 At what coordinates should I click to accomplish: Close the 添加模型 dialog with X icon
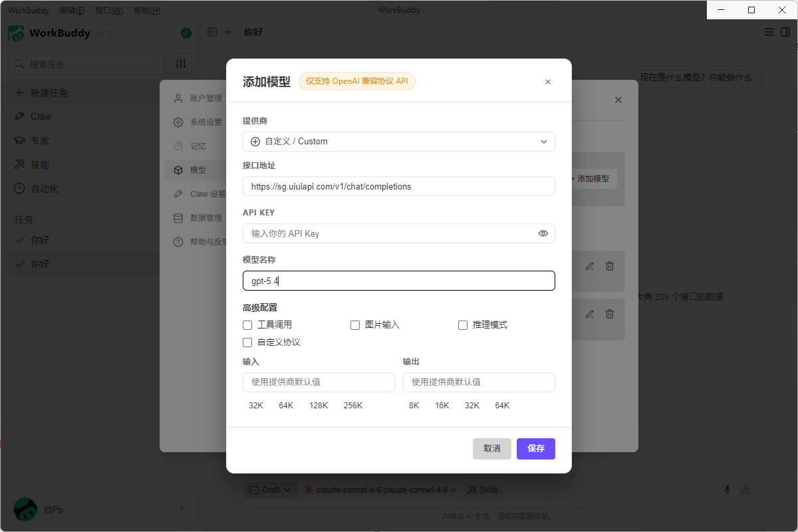[548, 82]
